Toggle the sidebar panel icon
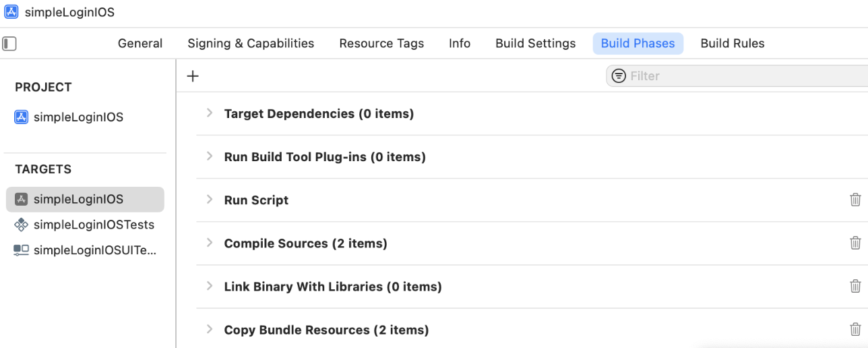This screenshot has height=348, width=868. tap(9, 44)
